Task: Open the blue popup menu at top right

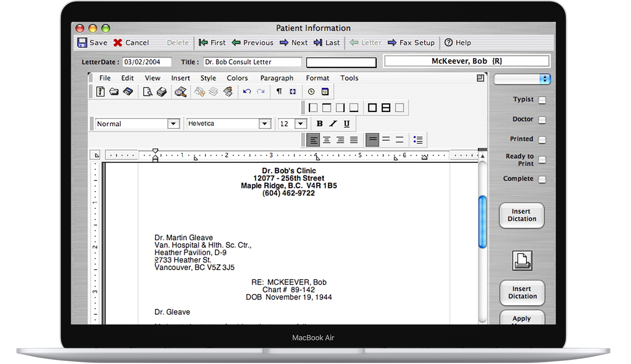Action: [522, 79]
